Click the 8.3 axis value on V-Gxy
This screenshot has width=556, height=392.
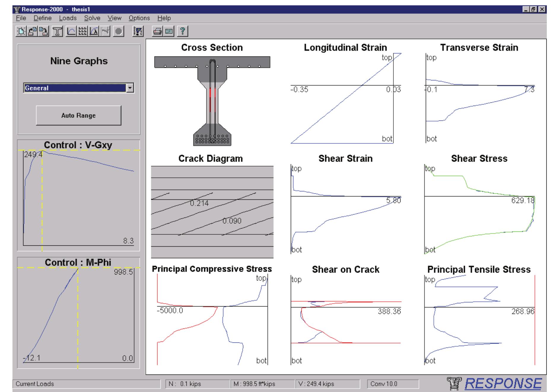pos(128,241)
